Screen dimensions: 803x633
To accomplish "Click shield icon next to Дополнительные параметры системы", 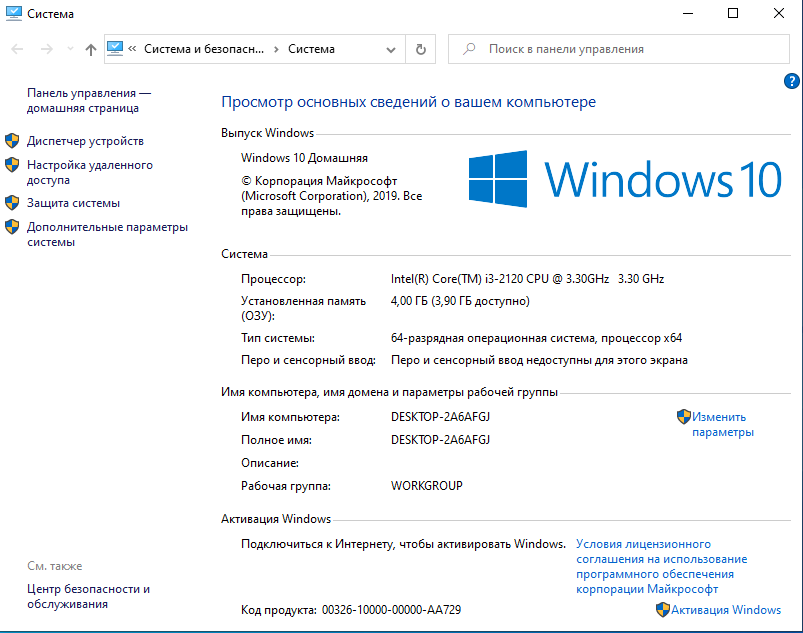I will [x=12, y=227].
